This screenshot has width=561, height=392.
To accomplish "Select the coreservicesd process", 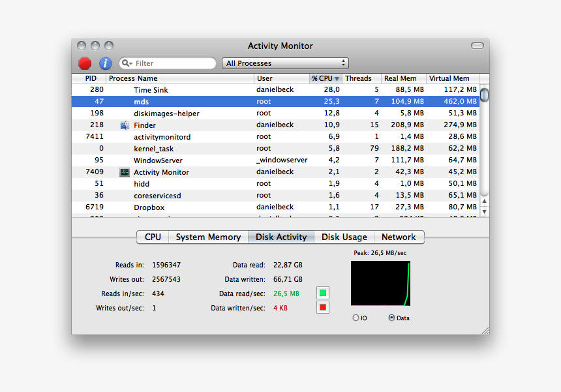I will pyautogui.click(x=157, y=196).
